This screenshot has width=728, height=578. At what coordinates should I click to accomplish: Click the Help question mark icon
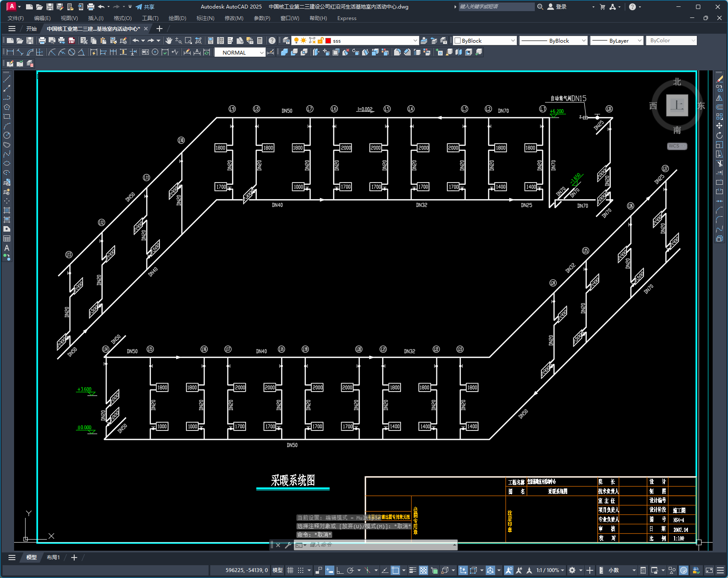coord(272,41)
